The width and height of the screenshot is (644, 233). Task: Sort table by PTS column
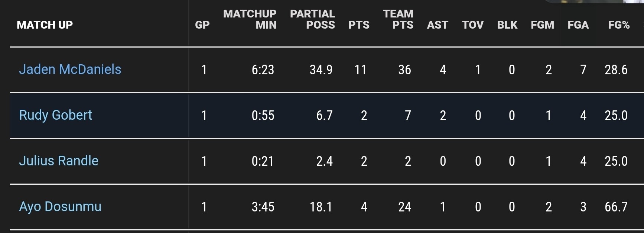coord(359,25)
